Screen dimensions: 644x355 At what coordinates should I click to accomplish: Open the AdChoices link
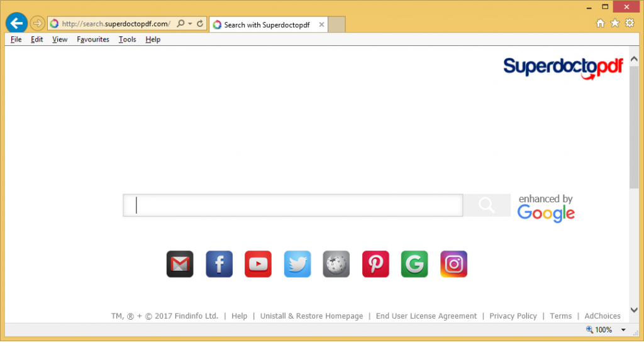[x=602, y=316]
